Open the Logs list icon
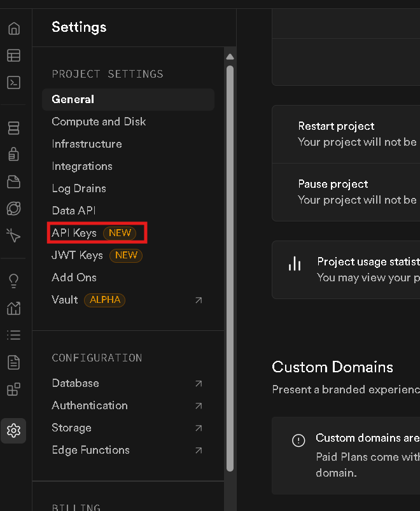This screenshot has width=420, height=511. pos(13,335)
